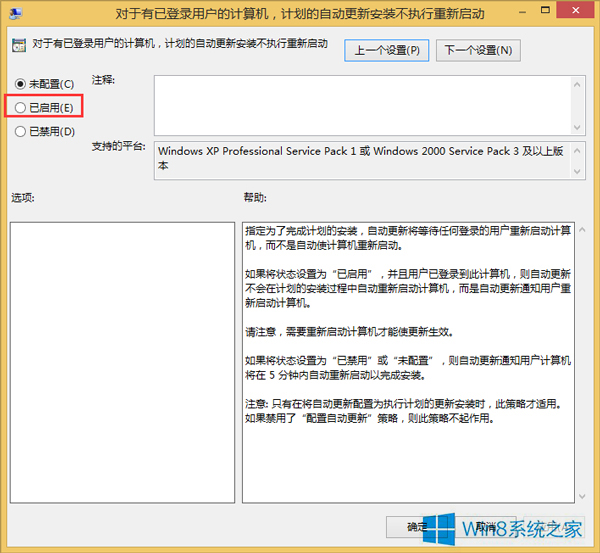Click the Windows XP Professional supported platform text

pyautogui.click(x=361, y=158)
